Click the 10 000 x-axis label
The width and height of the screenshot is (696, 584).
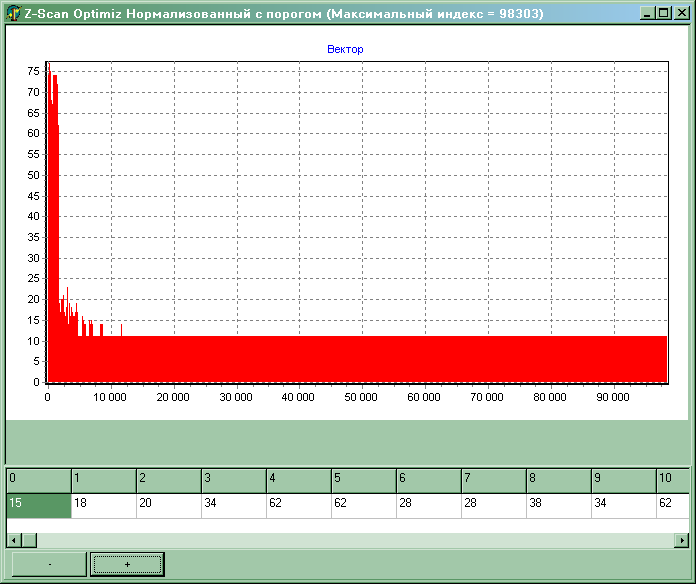click(x=110, y=397)
